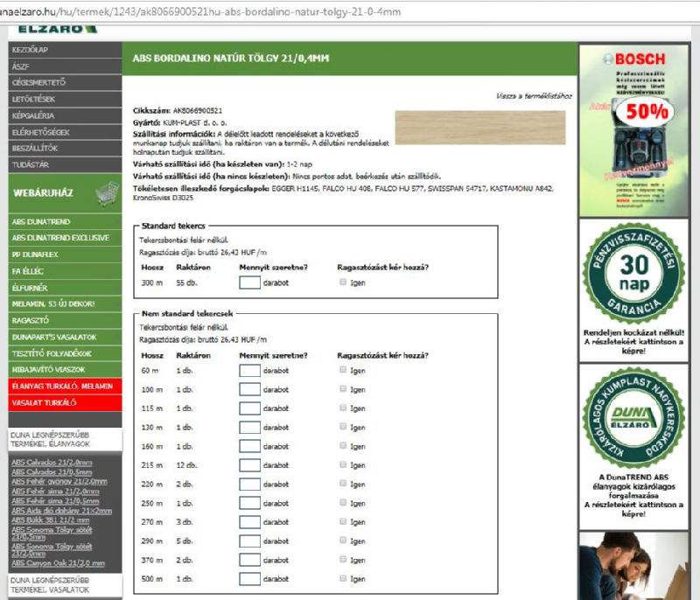The image size is (700, 600).
Task: Open ABS Fehér gyöngy 21/2,0mm link
Action: [59, 481]
